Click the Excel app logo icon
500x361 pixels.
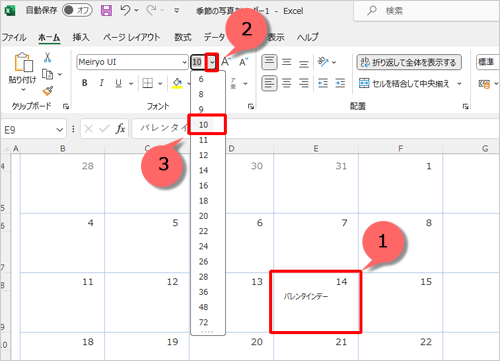point(10,11)
